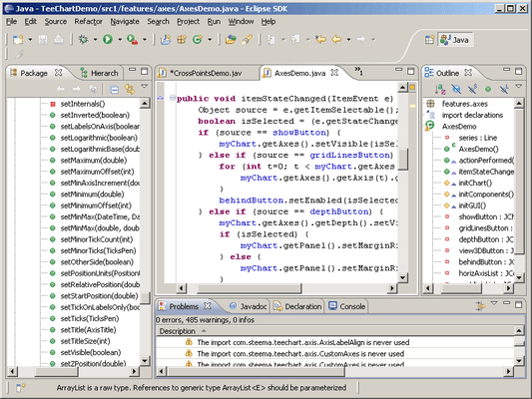Click Last Edit Location arrow icon
This screenshot has width=532, height=399.
pyautogui.click(x=320, y=39)
